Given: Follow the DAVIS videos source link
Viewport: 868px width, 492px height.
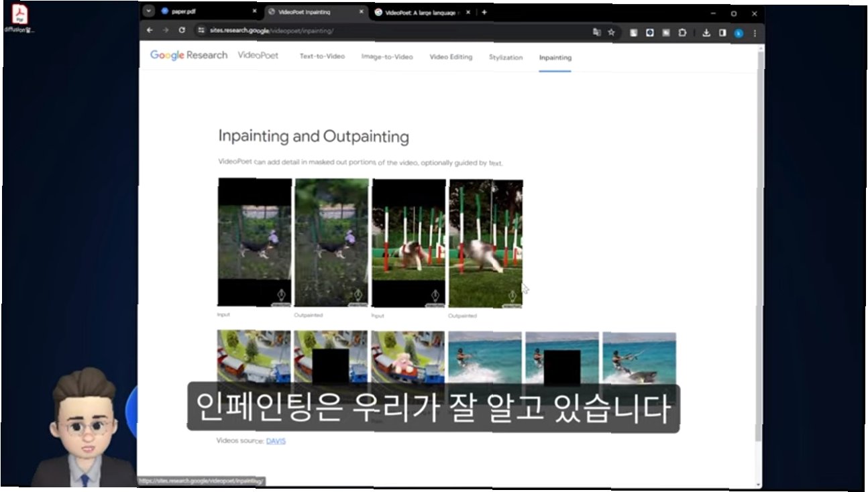Looking at the screenshot, I should click(x=276, y=441).
